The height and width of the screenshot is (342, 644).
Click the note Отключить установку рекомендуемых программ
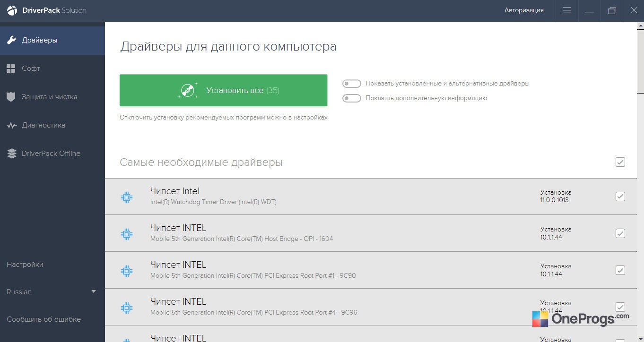coord(224,118)
